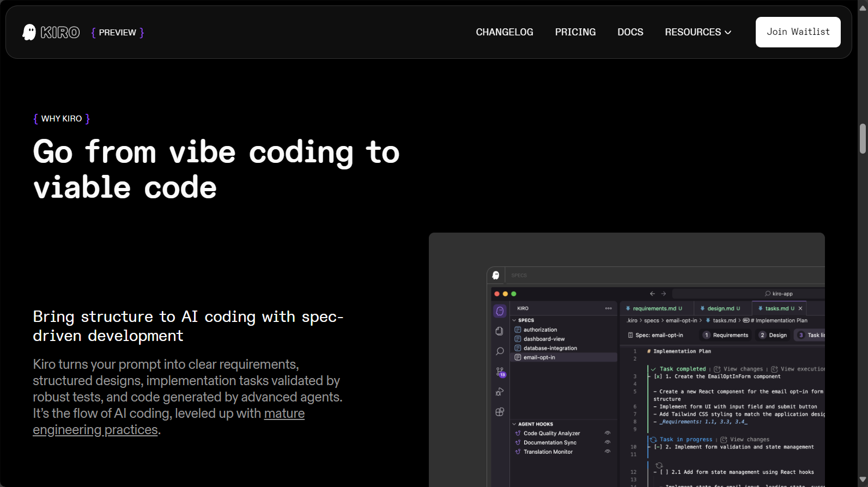Collapse the SPECS section chevron
The image size is (868, 487).
pyautogui.click(x=514, y=320)
